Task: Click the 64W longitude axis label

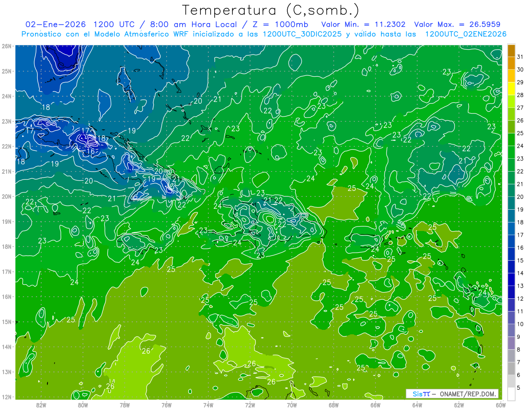Action: [417, 405]
